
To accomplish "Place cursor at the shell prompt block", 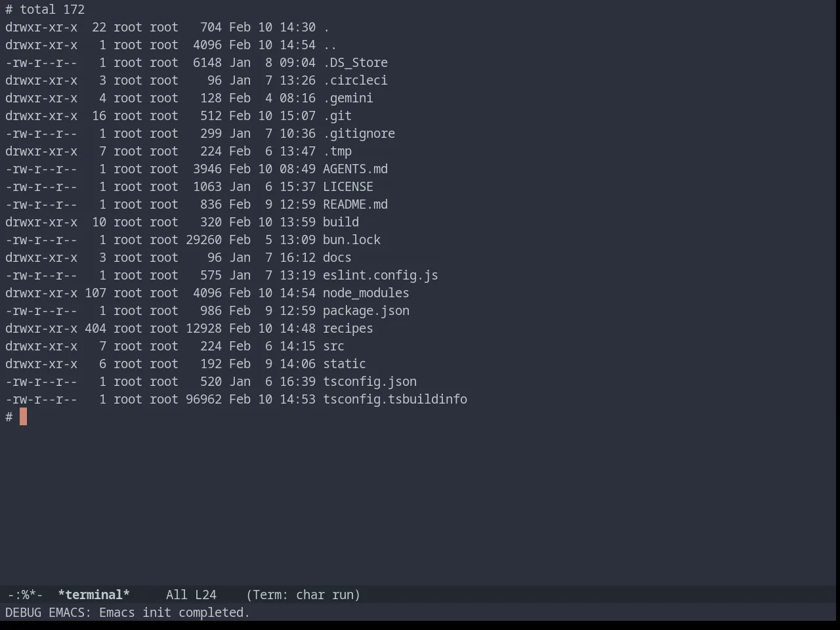I will [x=23, y=417].
